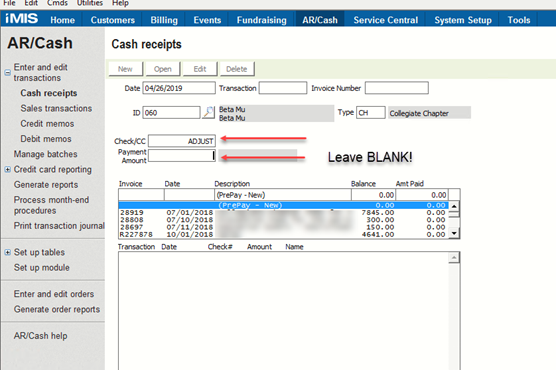Click the Invoice Number field
The height and width of the screenshot is (370, 556).
(396, 88)
